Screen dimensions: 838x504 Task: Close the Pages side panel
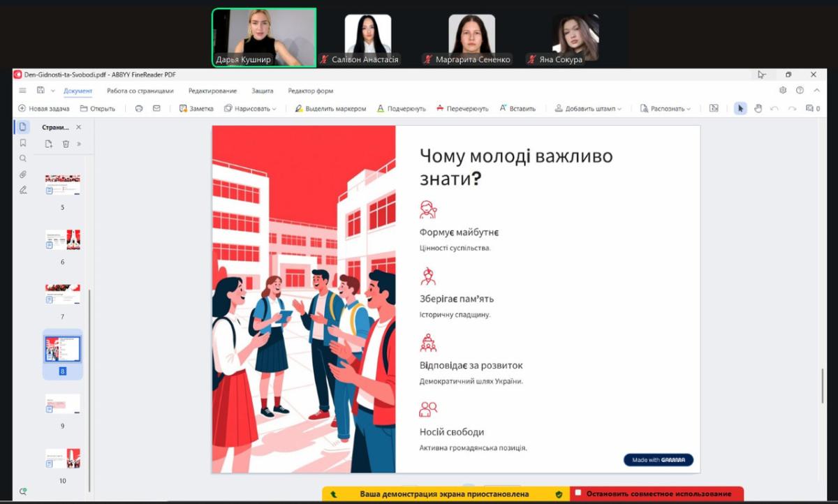[79, 127]
